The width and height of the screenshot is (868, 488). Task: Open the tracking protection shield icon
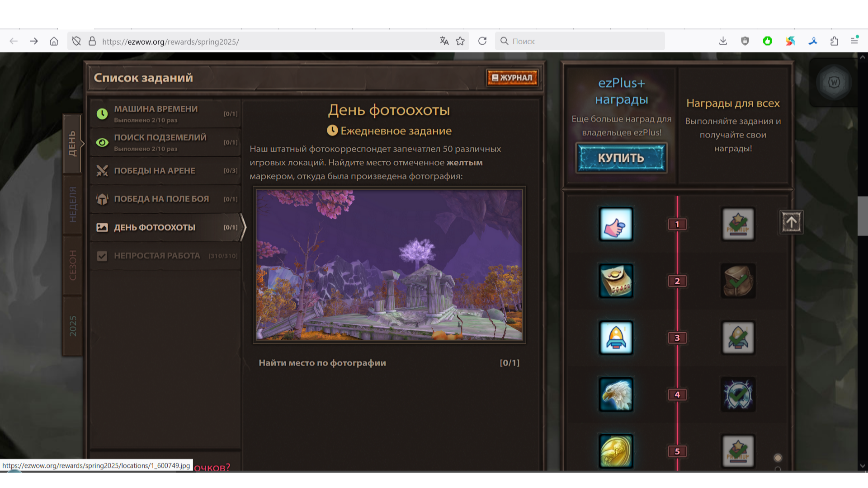pyautogui.click(x=76, y=41)
